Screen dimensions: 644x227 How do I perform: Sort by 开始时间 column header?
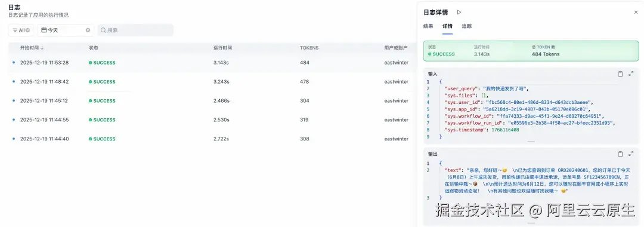pos(32,48)
